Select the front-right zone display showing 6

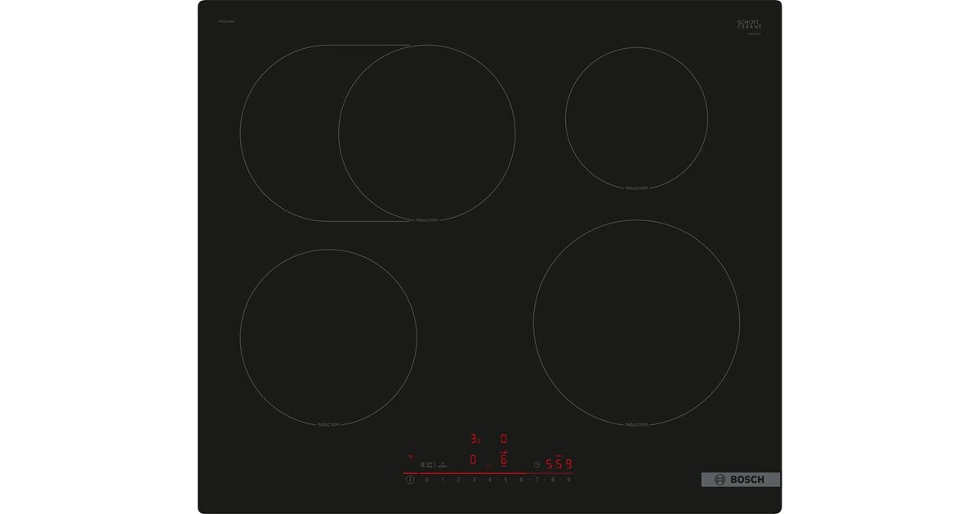tap(504, 460)
